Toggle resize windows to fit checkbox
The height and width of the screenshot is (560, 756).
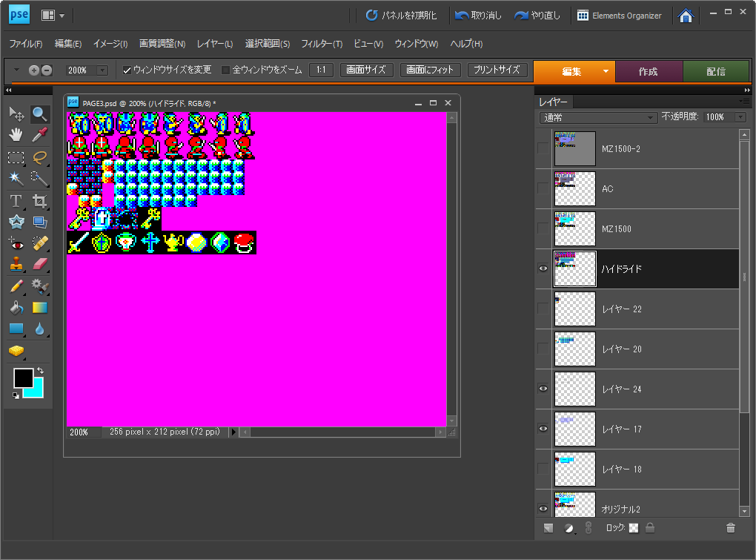(x=127, y=70)
